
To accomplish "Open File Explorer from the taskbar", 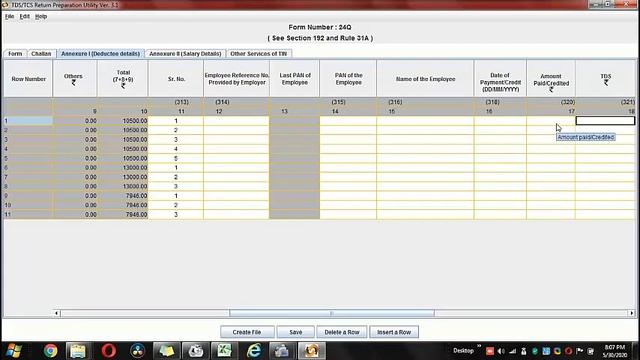I will pos(78,351).
